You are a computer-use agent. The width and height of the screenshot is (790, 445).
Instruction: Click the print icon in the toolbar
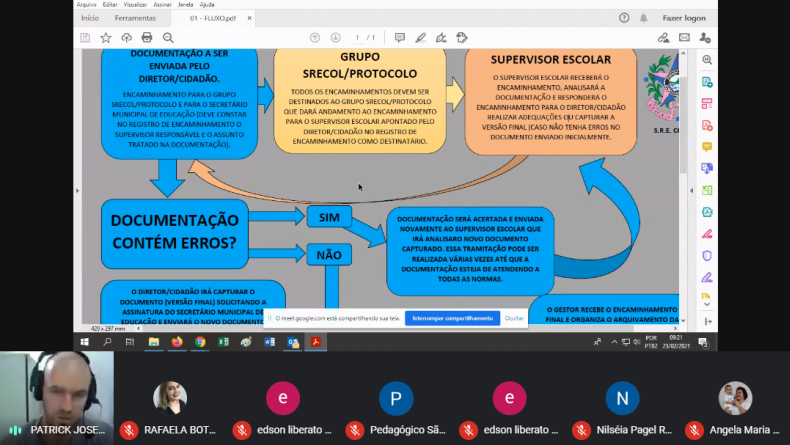pos(147,38)
